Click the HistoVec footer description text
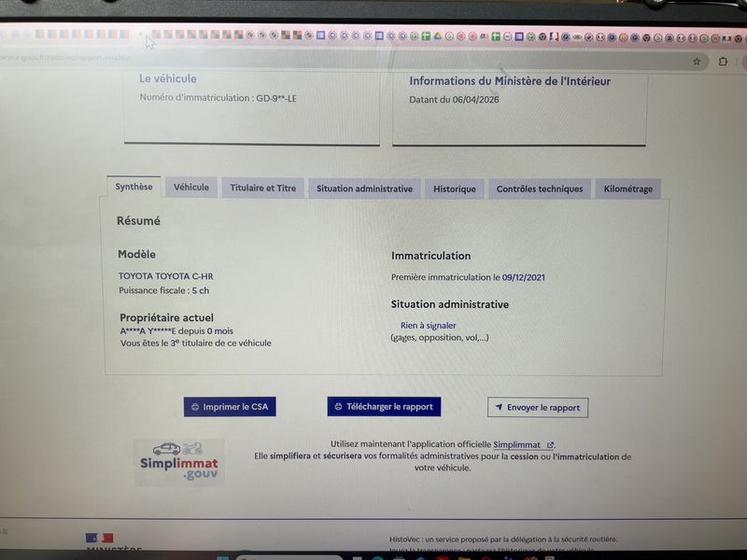Screen dimensions: 747x560 click(503, 539)
